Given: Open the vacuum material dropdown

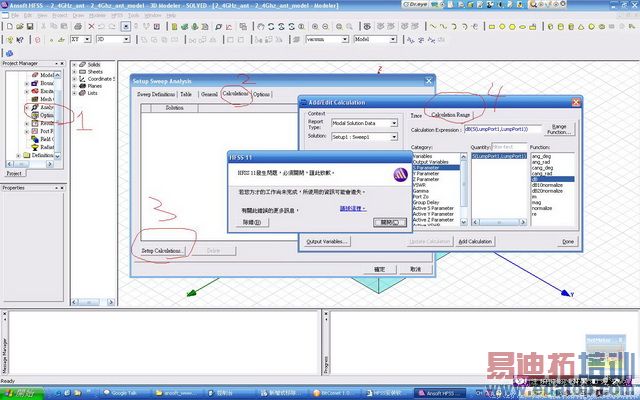Looking at the screenshot, I should (345, 40).
